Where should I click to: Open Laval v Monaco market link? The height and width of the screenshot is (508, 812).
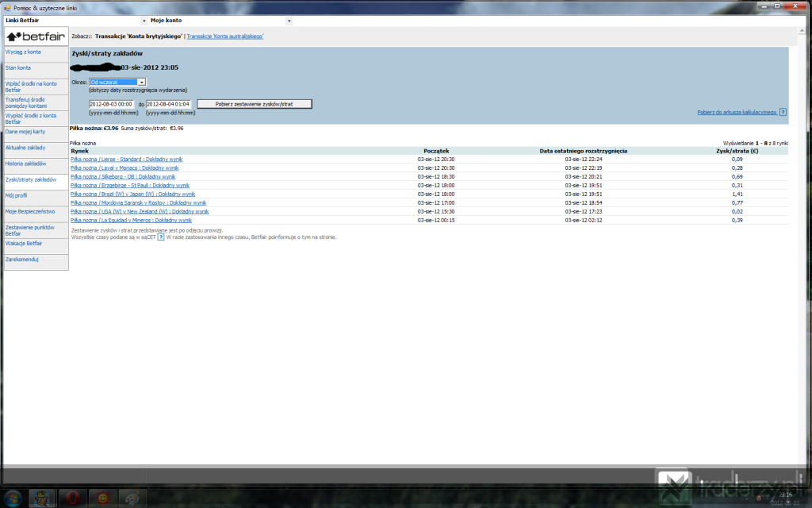(x=124, y=168)
